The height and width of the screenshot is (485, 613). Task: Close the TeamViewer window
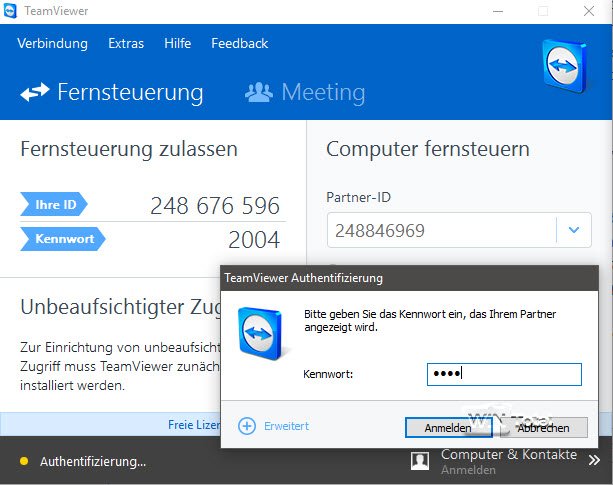pos(589,11)
